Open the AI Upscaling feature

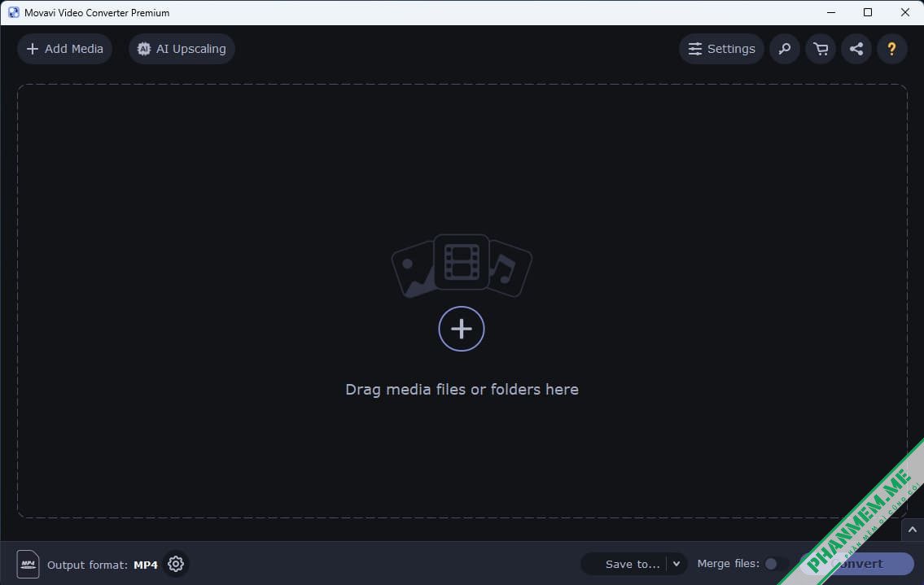click(x=182, y=49)
